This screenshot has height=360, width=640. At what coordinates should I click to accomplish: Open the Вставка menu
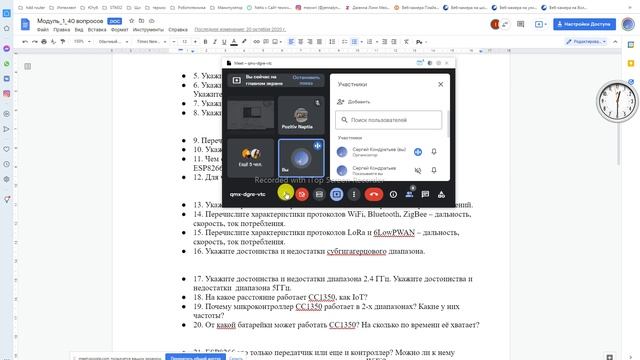pos(97,29)
